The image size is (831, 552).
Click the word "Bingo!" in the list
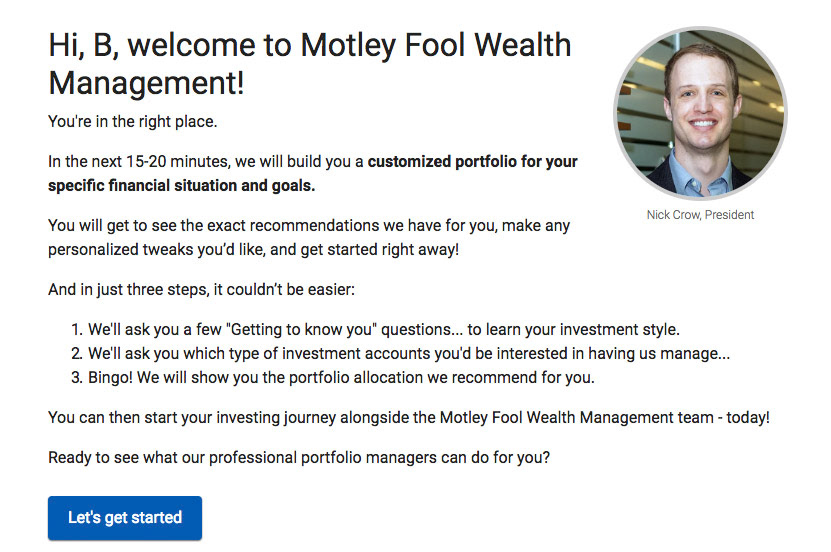(110, 377)
